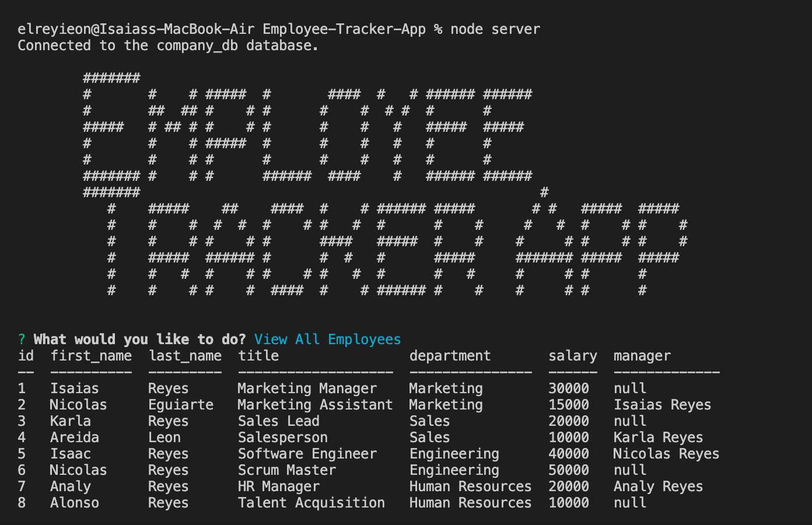Click first name 'Alonso'

point(75,503)
